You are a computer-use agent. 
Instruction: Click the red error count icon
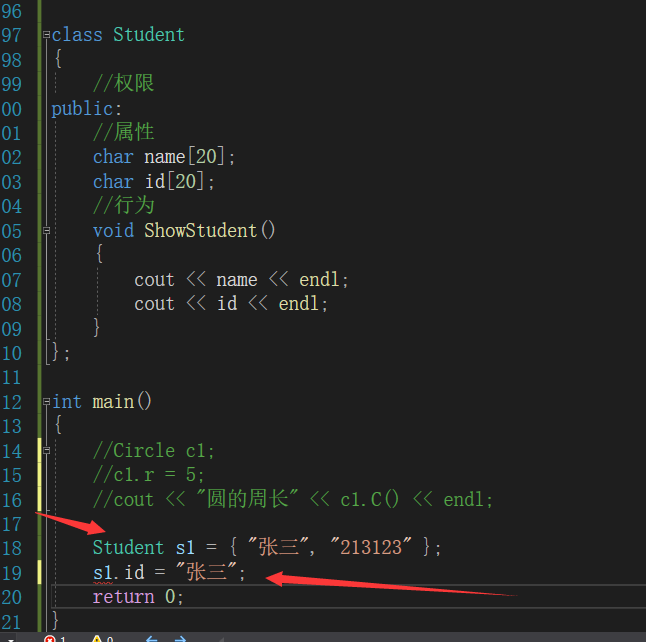50,638
